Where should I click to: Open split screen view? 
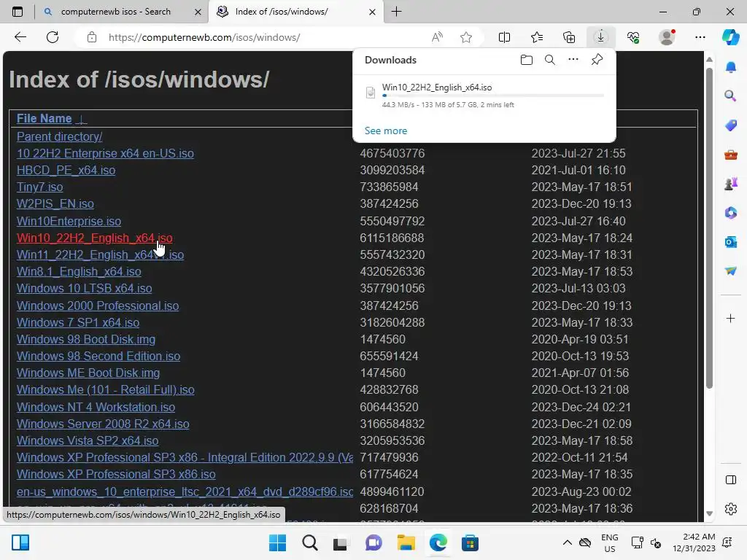(x=504, y=37)
